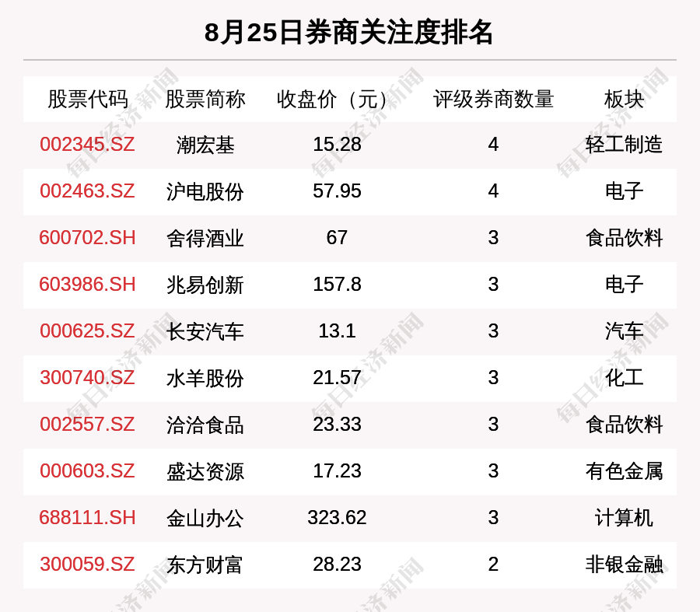Click stock name 金山办公
The image size is (700, 612).
[x=205, y=518]
